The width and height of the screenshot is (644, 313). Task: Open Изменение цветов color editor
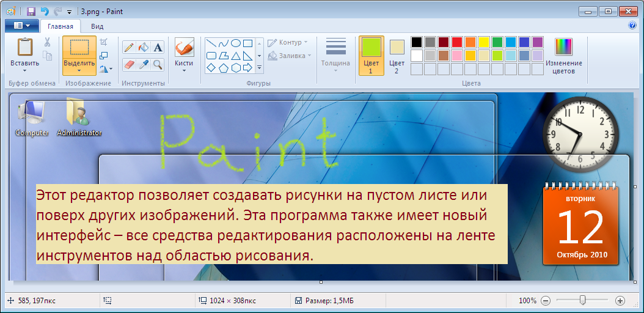click(564, 56)
